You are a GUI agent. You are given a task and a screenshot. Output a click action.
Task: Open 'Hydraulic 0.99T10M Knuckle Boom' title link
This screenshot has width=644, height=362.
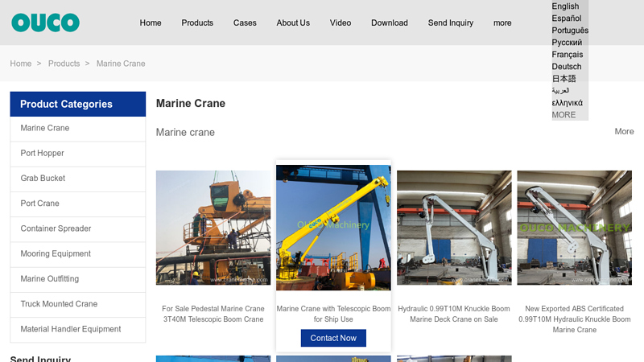454,314
